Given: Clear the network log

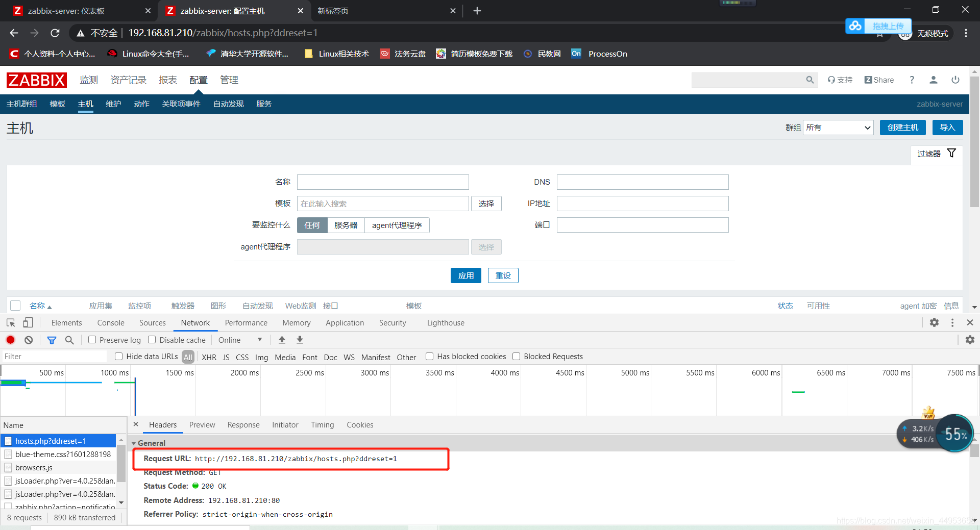Looking at the screenshot, I should (29, 340).
